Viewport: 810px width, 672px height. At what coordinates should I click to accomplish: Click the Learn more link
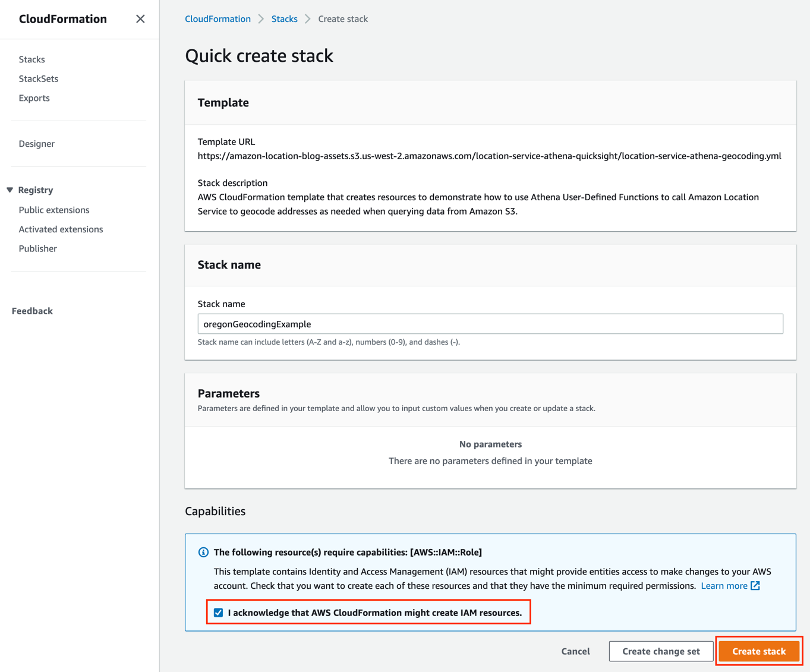(724, 585)
